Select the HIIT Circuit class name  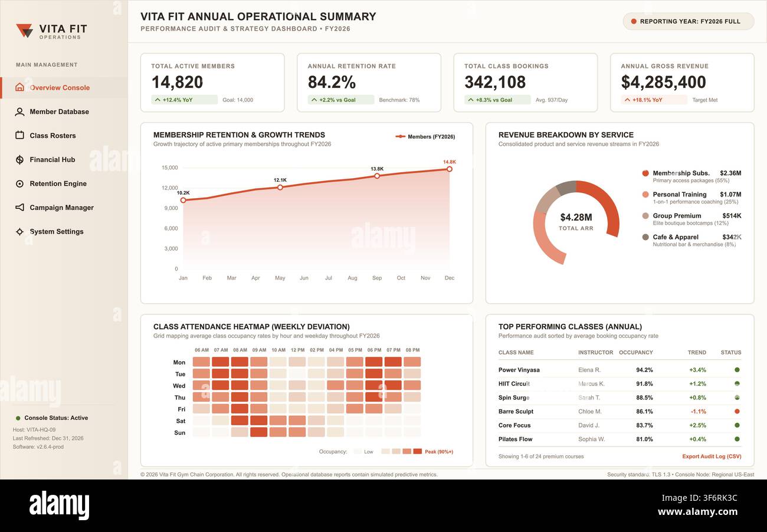click(514, 384)
